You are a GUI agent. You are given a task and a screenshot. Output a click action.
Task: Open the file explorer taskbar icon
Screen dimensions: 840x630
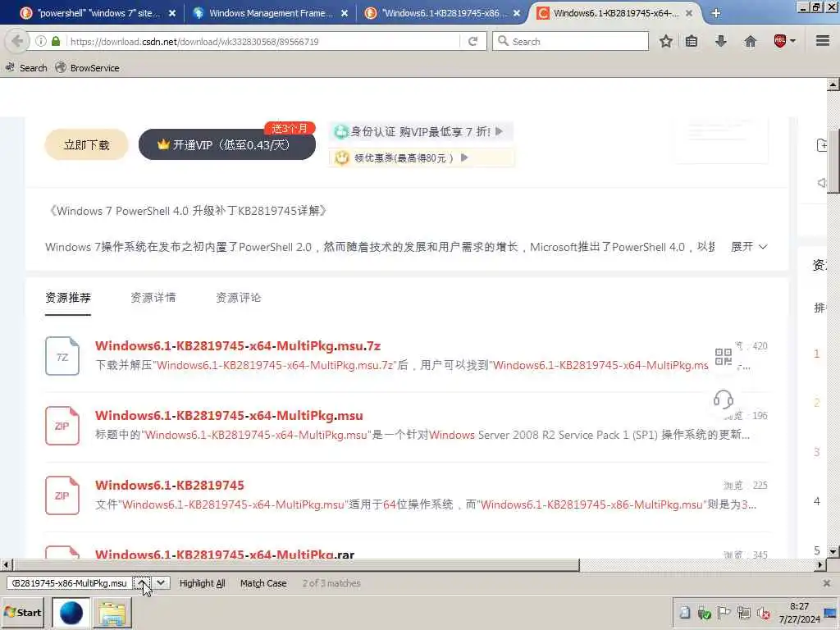coord(112,613)
